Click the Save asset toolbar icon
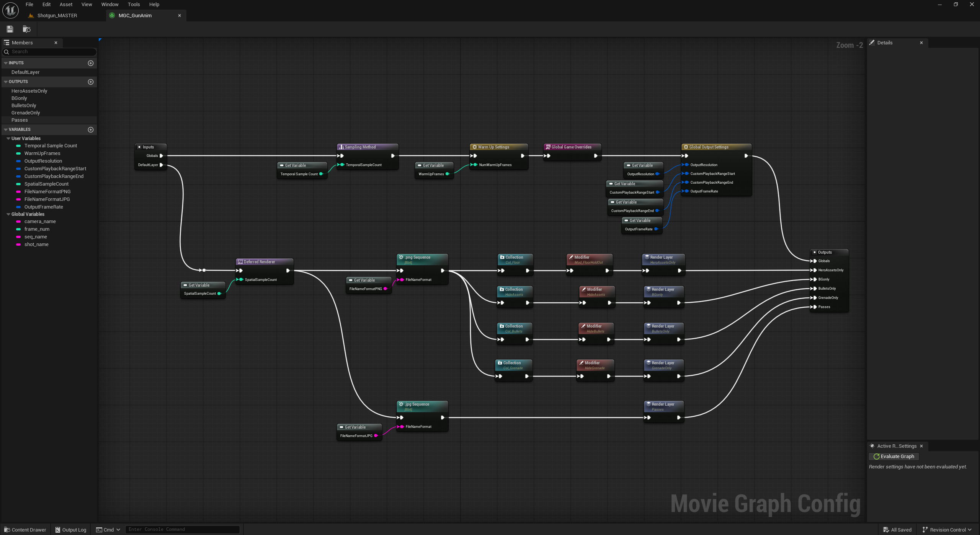Screen dimensions: 980x535 point(10,29)
